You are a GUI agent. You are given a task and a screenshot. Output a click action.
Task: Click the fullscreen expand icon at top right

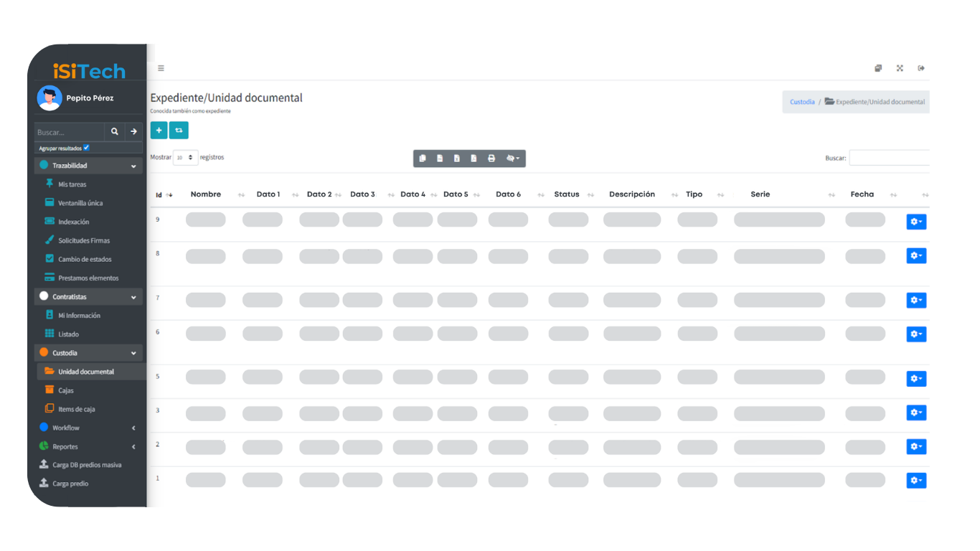coord(900,69)
